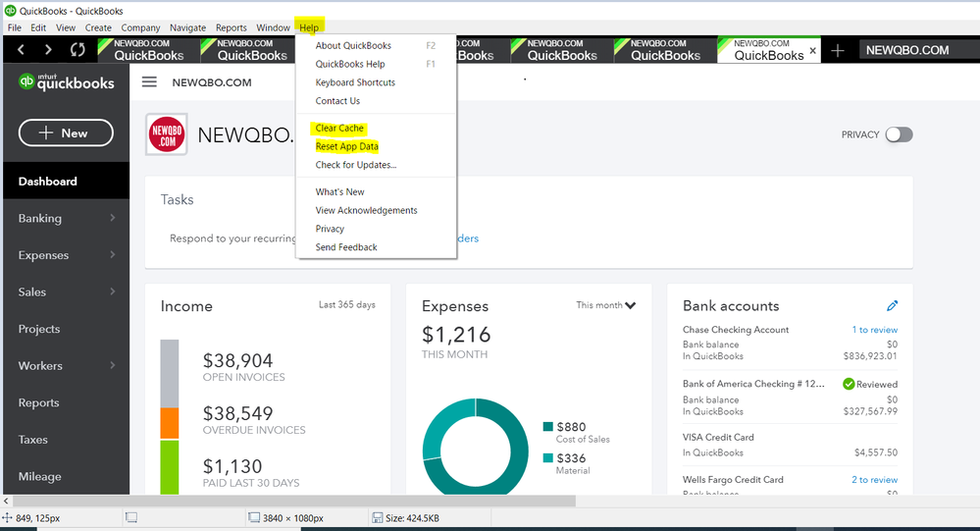Open the Navigate menu

[x=187, y=27]
